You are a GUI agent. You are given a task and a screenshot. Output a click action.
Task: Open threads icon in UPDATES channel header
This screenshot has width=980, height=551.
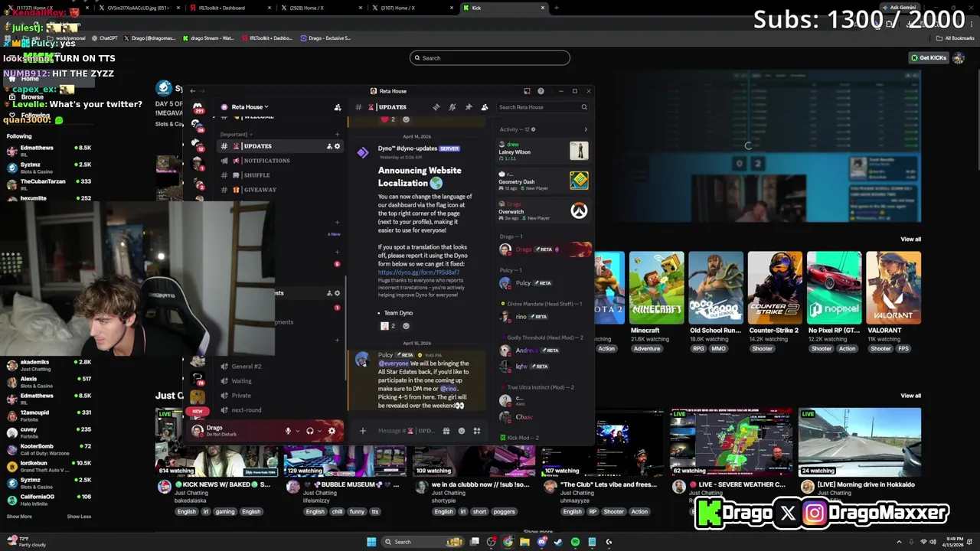click(436, 107)
